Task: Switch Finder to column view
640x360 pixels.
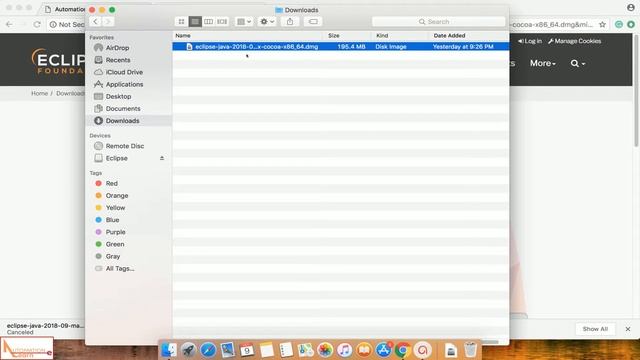Action: coord(208,22)
